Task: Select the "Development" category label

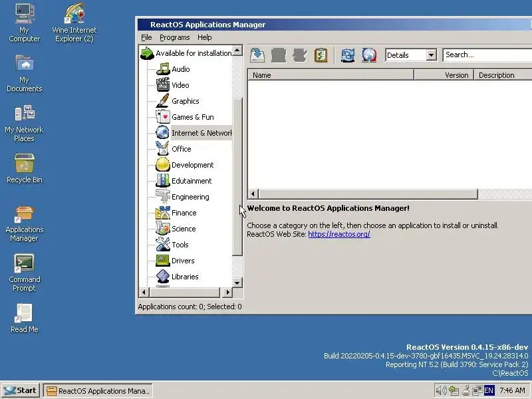Action: [x=192, y=165]
